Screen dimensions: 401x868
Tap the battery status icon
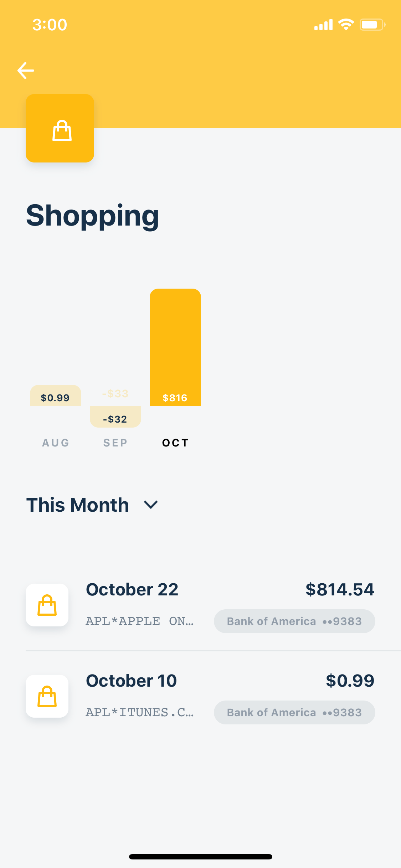(372, 25)
